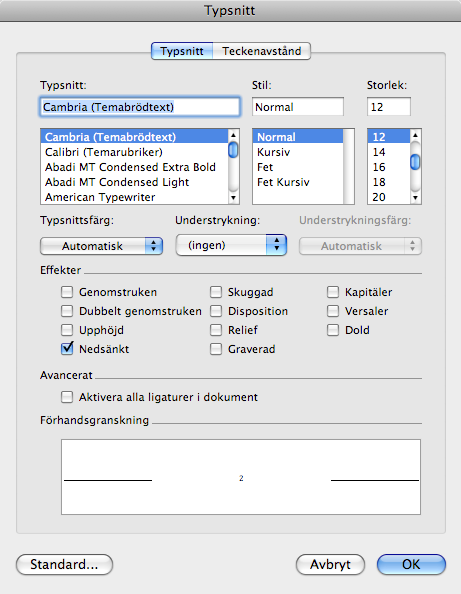Click the Avbryt button
The width and height of the screenshot is (461, 594).
(330, 564)
